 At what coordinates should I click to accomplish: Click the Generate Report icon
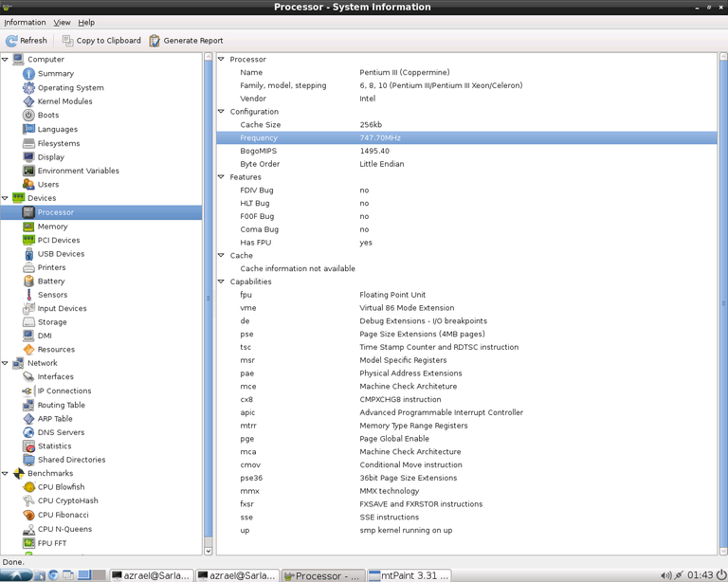pos(155,41)
